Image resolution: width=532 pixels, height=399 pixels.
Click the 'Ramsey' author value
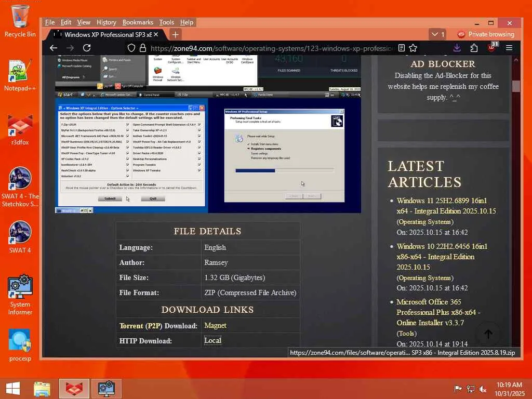point(216,262)
